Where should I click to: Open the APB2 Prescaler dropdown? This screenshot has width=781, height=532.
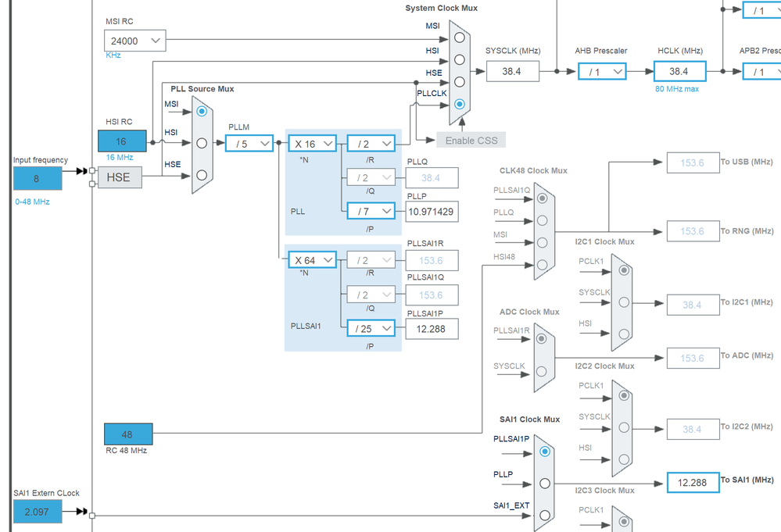pyautogui.click(x=762, y=72)
